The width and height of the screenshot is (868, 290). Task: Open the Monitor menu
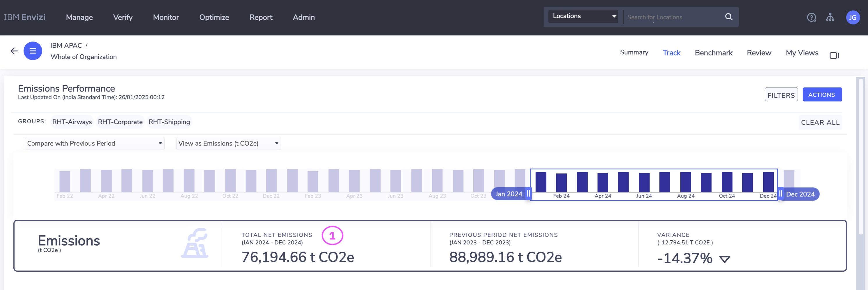(x=166, y=17)
